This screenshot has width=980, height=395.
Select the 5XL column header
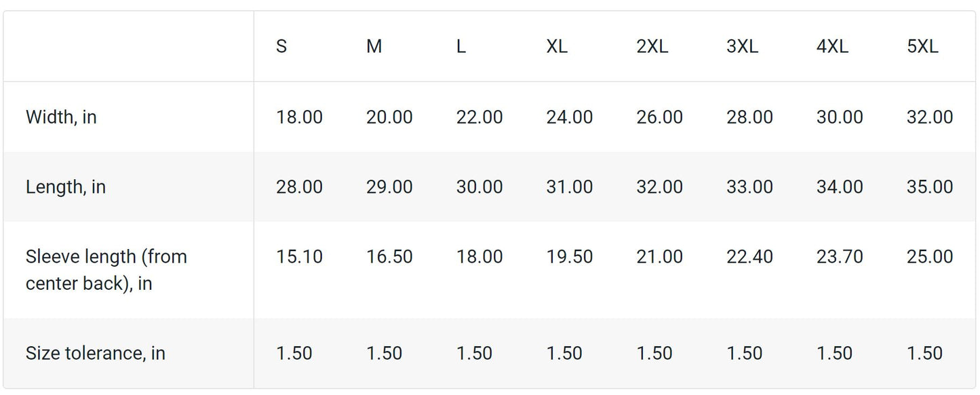[922, 46]
